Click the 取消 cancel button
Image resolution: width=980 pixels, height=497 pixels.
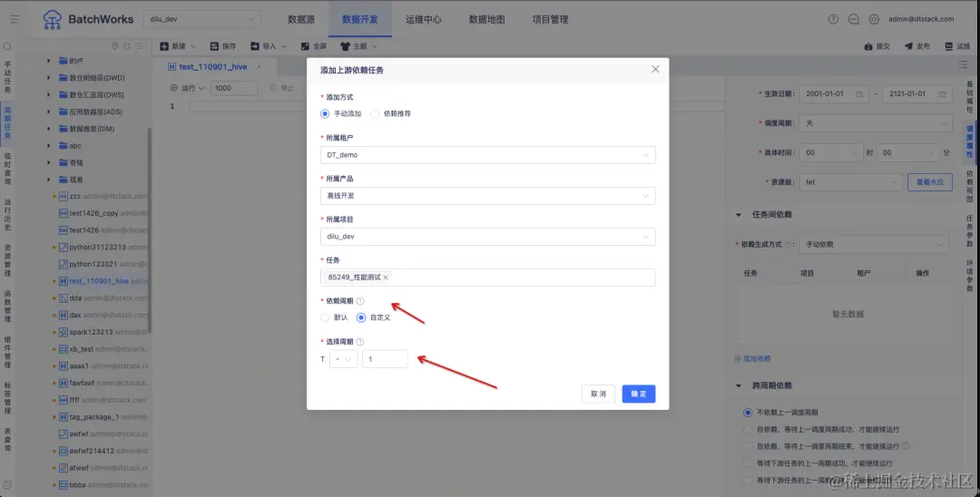[x=598, y=394]
